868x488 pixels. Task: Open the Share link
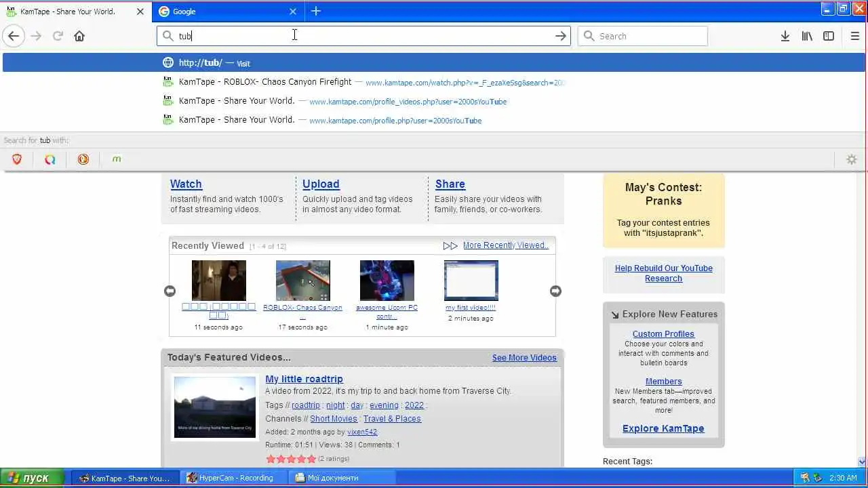tap(450, 184)
